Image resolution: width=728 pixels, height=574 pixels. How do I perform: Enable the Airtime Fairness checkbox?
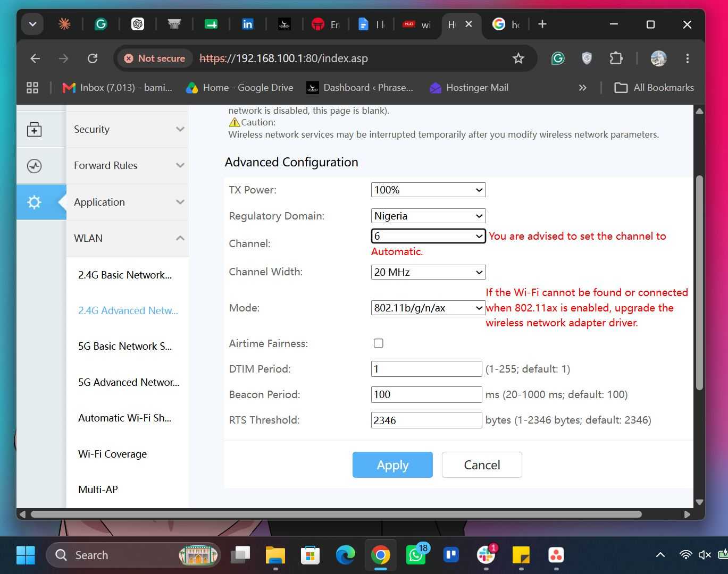tap(379, 343)
